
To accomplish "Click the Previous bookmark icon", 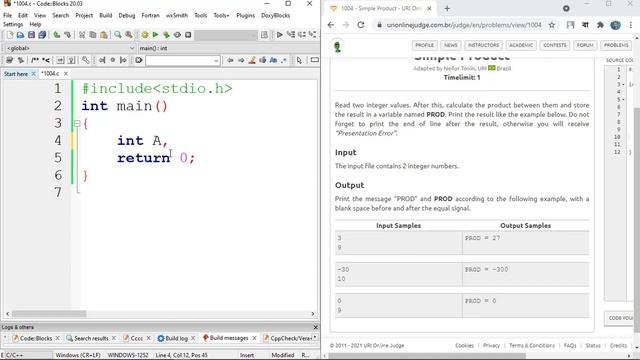I will (102, 60).
